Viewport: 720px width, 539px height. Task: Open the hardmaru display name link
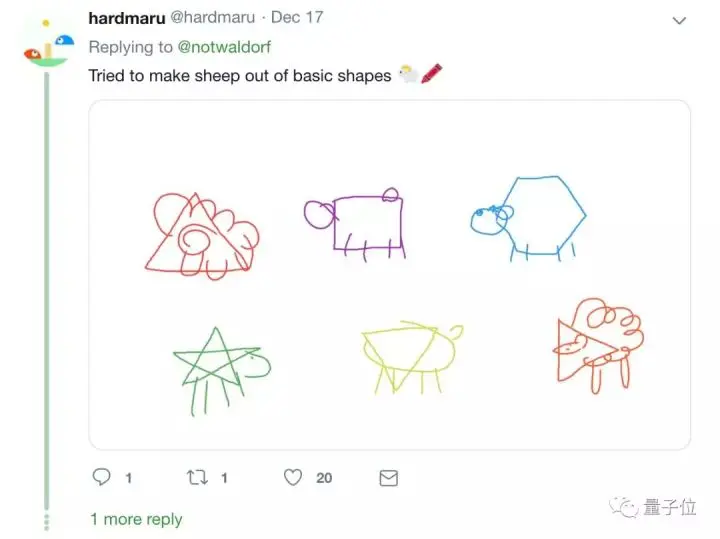point(126,18)
